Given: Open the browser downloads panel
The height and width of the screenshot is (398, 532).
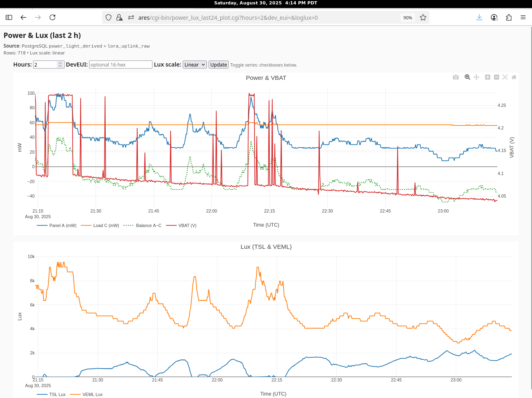Looking at the screenshot, I should click(x=479, y=17).
